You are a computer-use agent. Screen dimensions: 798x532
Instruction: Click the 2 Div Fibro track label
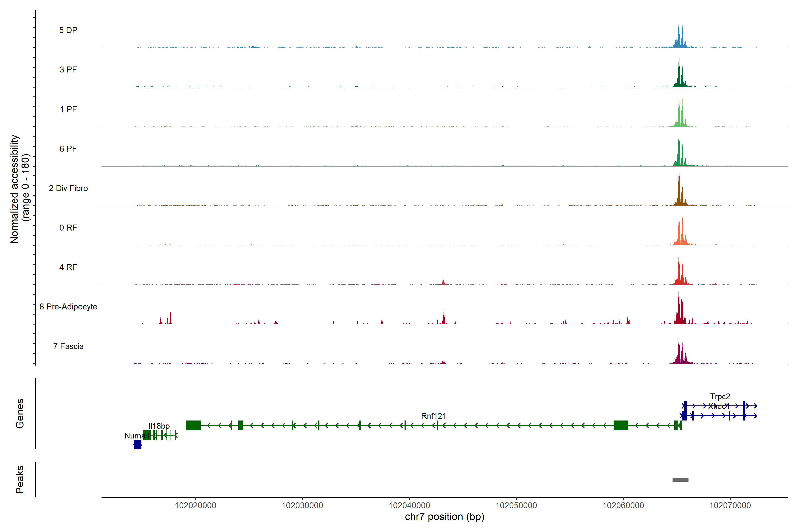point(68,188)
